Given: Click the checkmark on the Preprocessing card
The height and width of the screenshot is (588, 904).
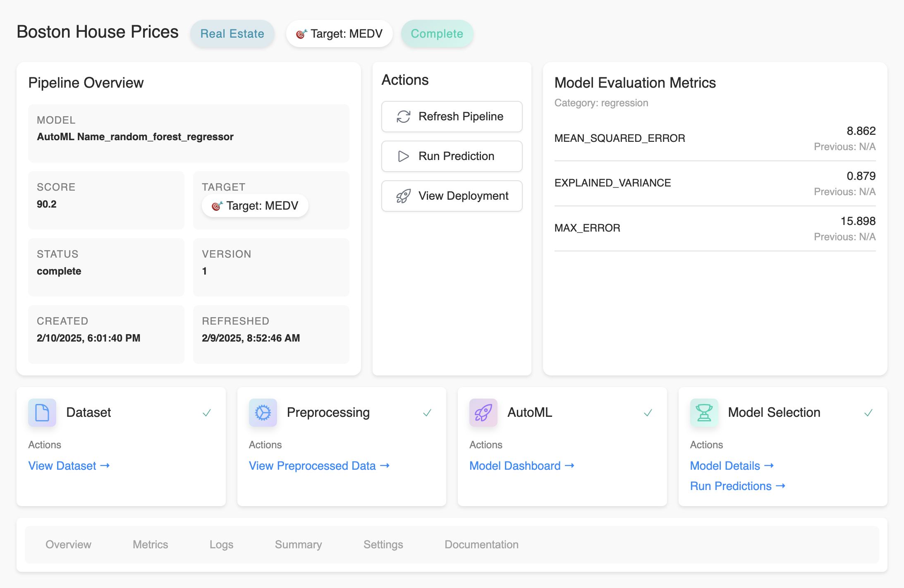Looking at the screenshot, I should [427, 413].
